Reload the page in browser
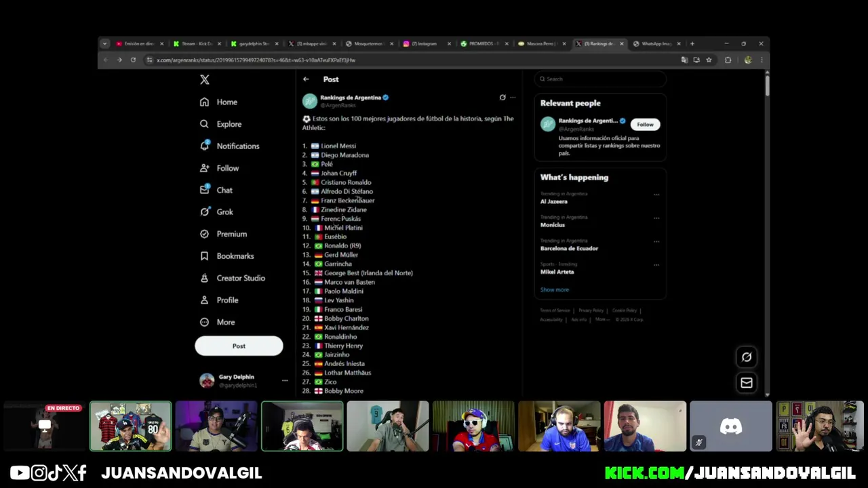Screen dimensions: 868x488 coord(133,60)
